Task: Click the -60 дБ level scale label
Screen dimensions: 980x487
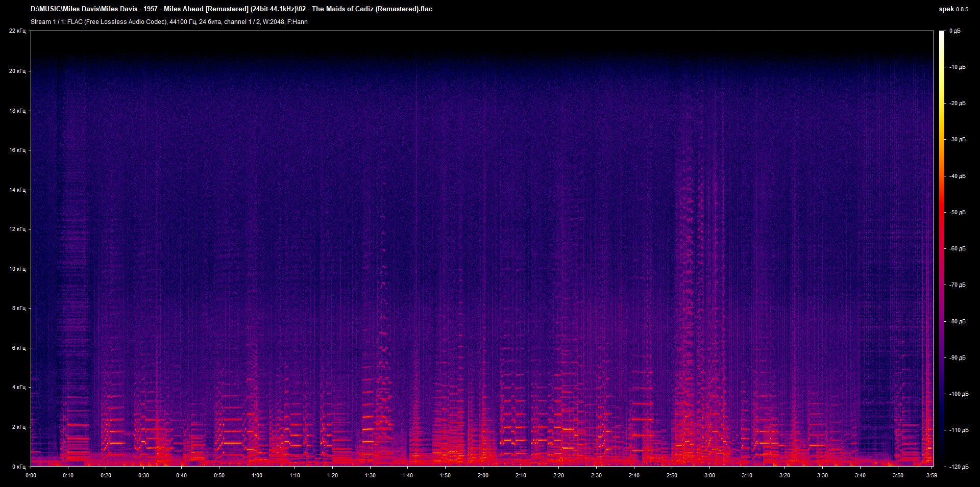Action: pyautogui.click(x=957, y=249)
